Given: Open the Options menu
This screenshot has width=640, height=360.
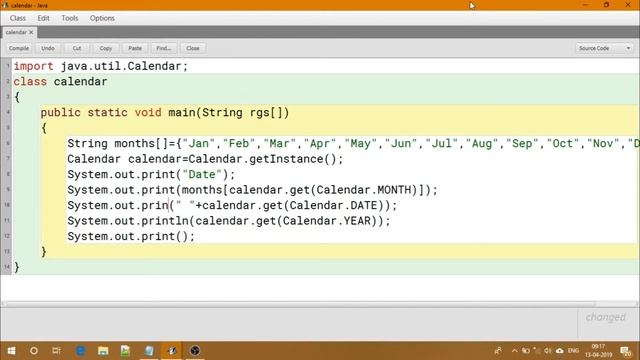Looking at the screenshot, I should (x=102, y=18).
